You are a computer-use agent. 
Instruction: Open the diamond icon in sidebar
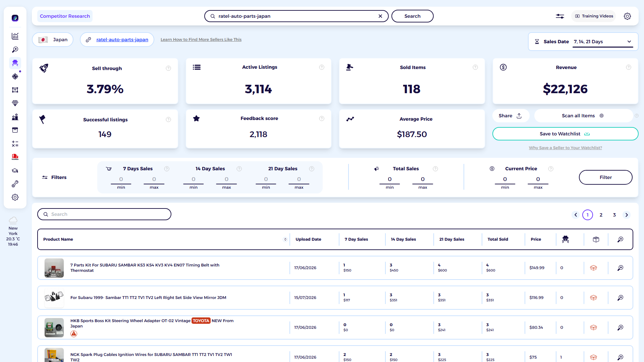(15, 103)
